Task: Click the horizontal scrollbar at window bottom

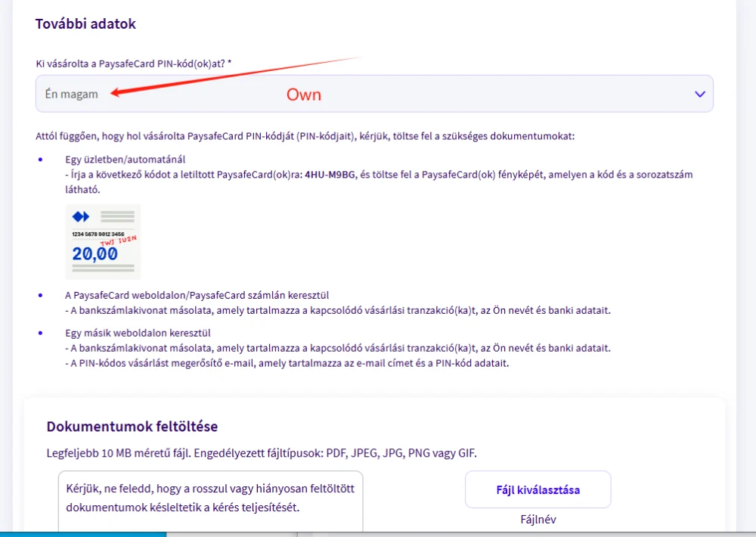Action: coord(378,534)
